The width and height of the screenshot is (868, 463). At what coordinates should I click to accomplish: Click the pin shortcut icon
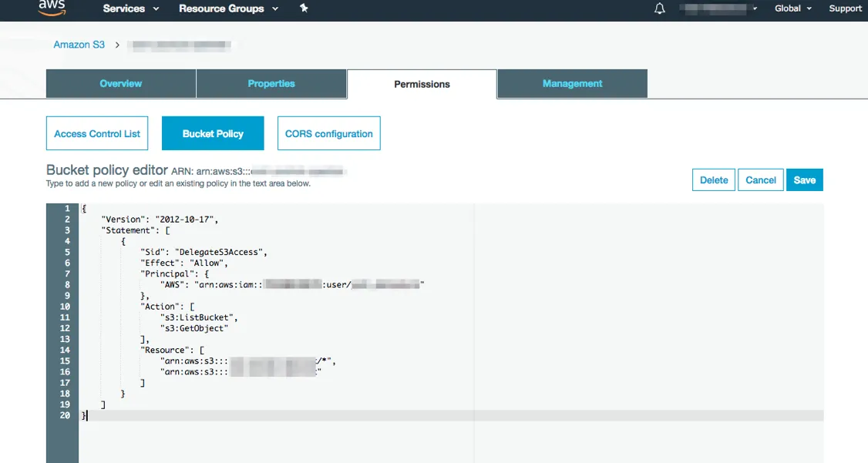(x=304, y=8)
